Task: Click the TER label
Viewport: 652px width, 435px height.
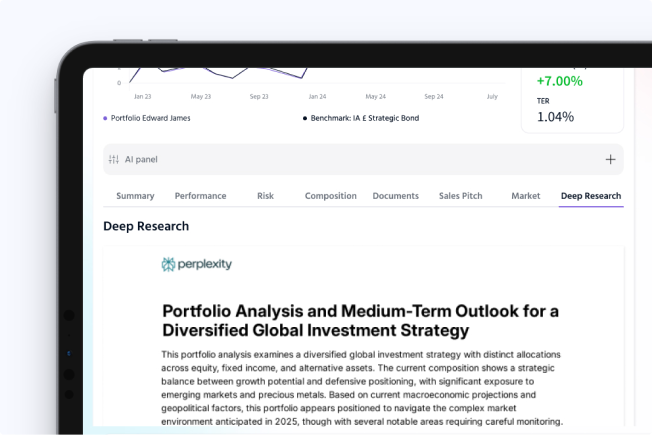Action: tap(543, 101)
